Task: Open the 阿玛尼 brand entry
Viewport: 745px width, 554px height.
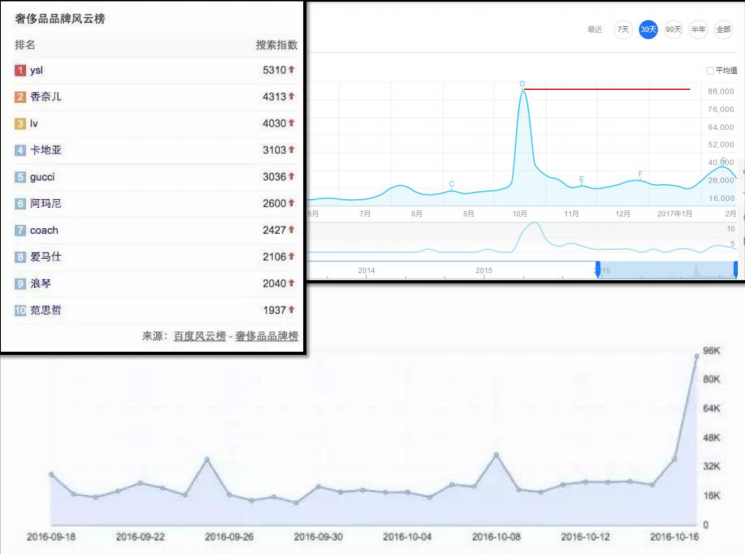Action: (x=46, y=203)
